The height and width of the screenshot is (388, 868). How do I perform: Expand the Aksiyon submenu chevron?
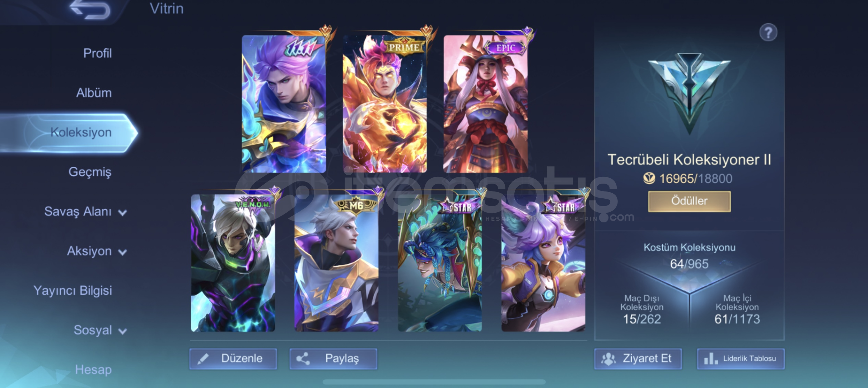coord(122,252)
